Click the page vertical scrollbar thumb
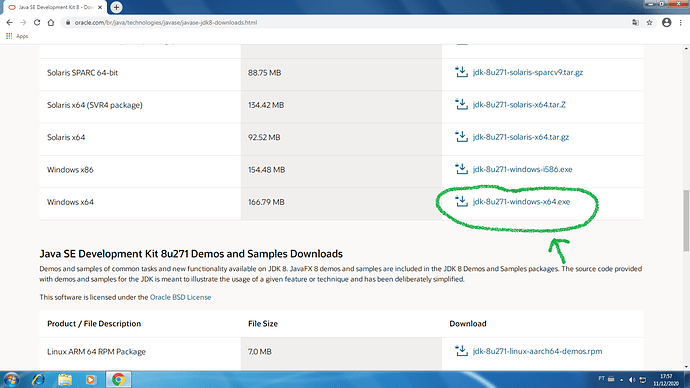Image resolution: width=690 pixels, height=388 pixels. tap(686, 220)
